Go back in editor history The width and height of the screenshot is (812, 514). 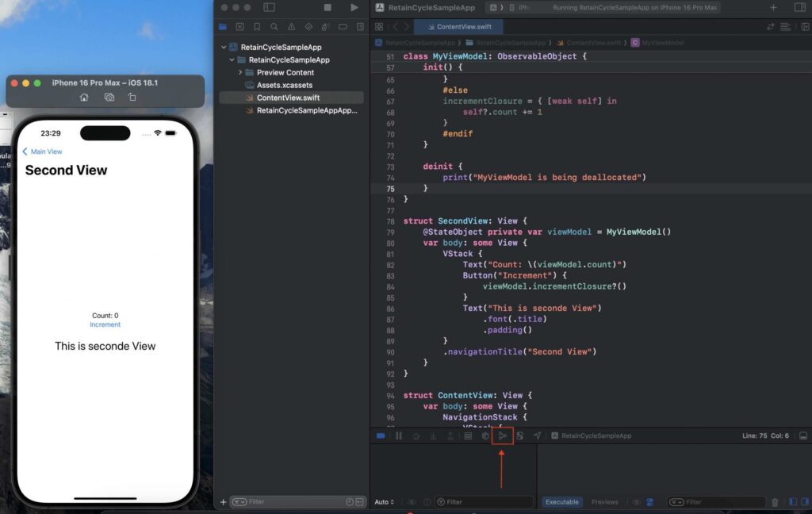pyautogui.click(x=395, y=27)
